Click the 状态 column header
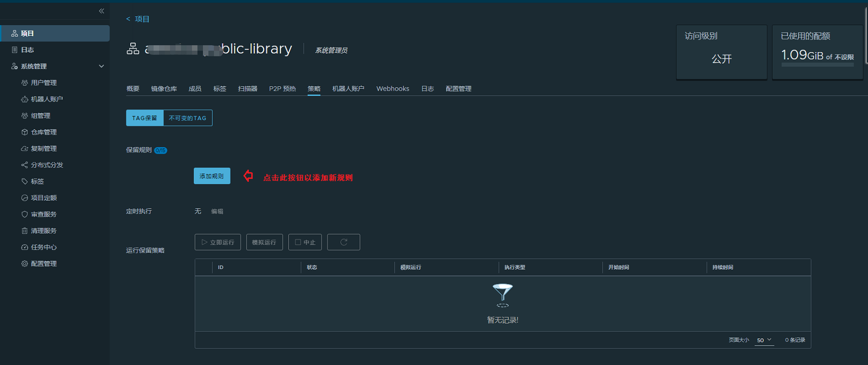The image size is (868, 365). coord(312,267)
